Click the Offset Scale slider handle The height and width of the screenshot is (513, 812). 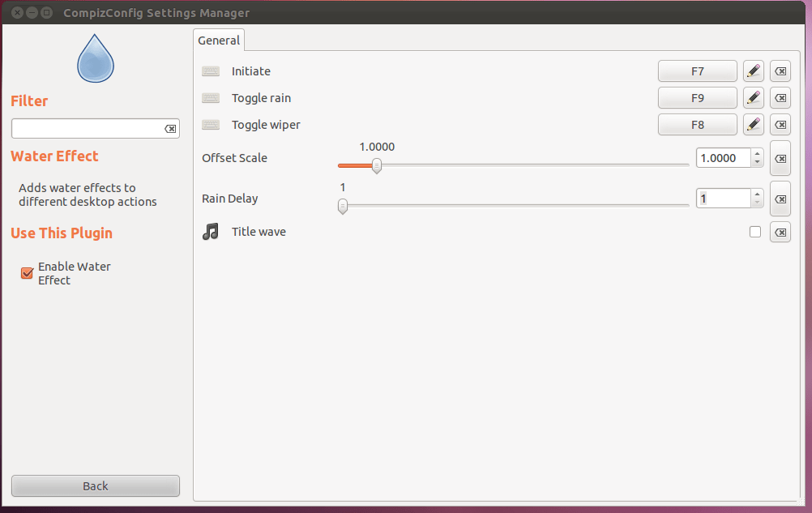pyautogui.click(x=377, y=165)
